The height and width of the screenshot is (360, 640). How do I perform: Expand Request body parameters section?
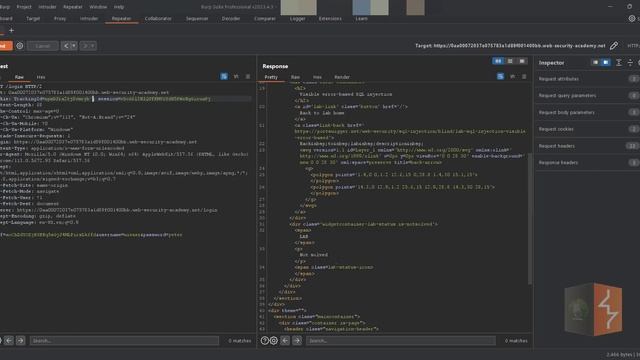click(588, 112)
